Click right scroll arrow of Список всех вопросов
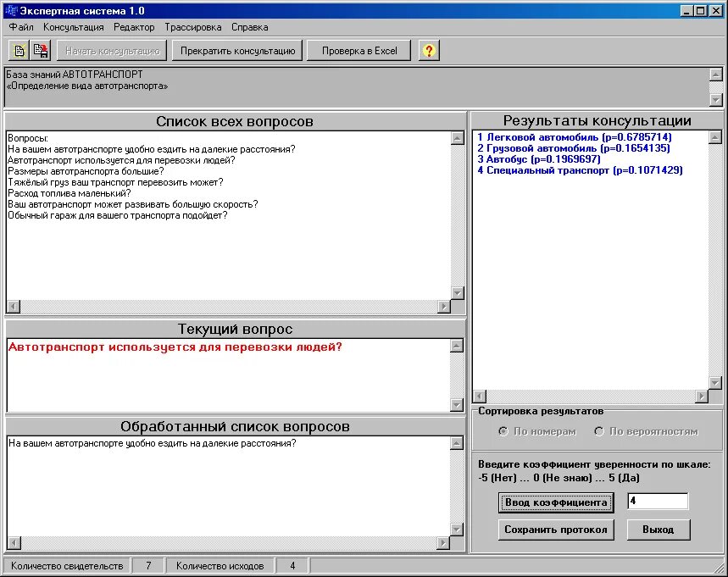 click(444, 307)
